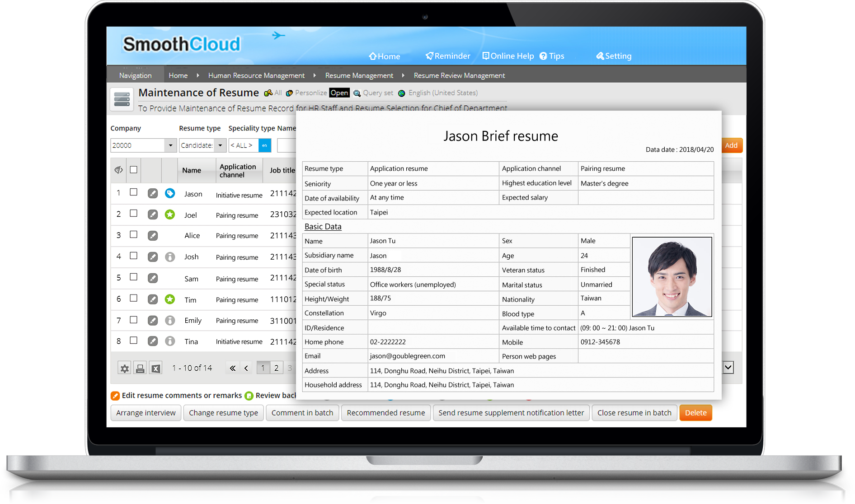The width and height of the screenshot is (855, 504).
Task: Click the edit pencil icon for Sam
Action: coord(153,278)
